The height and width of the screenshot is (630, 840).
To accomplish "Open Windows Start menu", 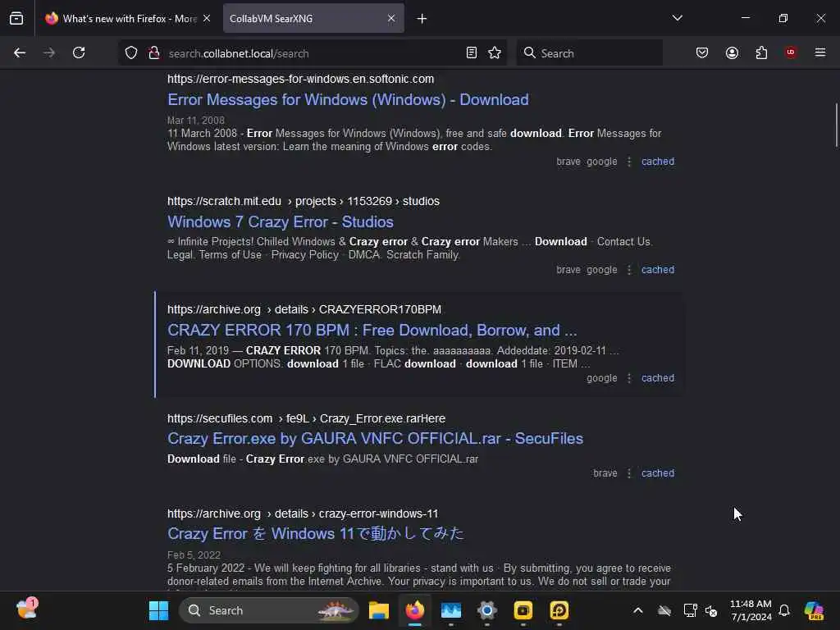I will 158,610.
